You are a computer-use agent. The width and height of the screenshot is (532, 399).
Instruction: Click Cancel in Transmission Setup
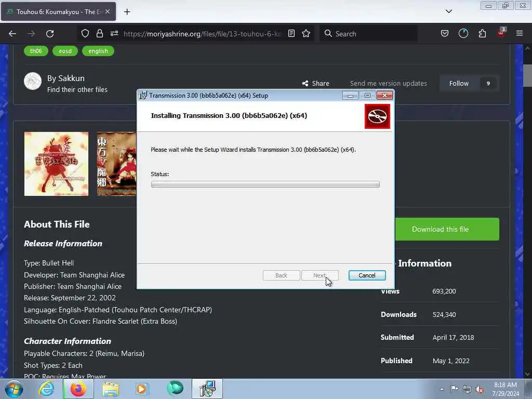367,275
